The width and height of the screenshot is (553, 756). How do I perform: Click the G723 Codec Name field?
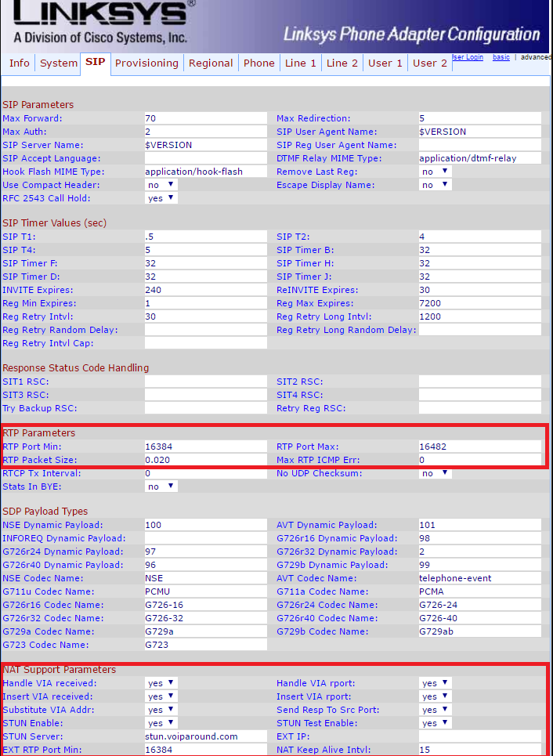(x=206, y=645)
